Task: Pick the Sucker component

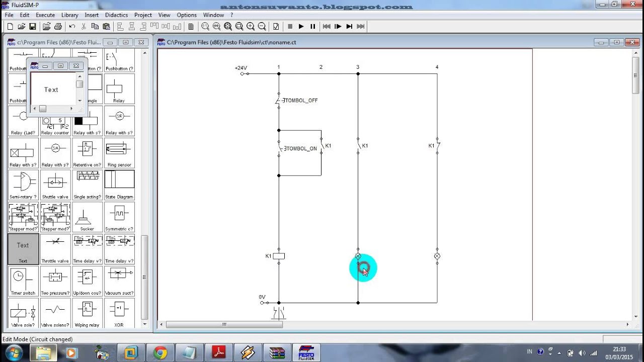Action: [x=87, y=217]
